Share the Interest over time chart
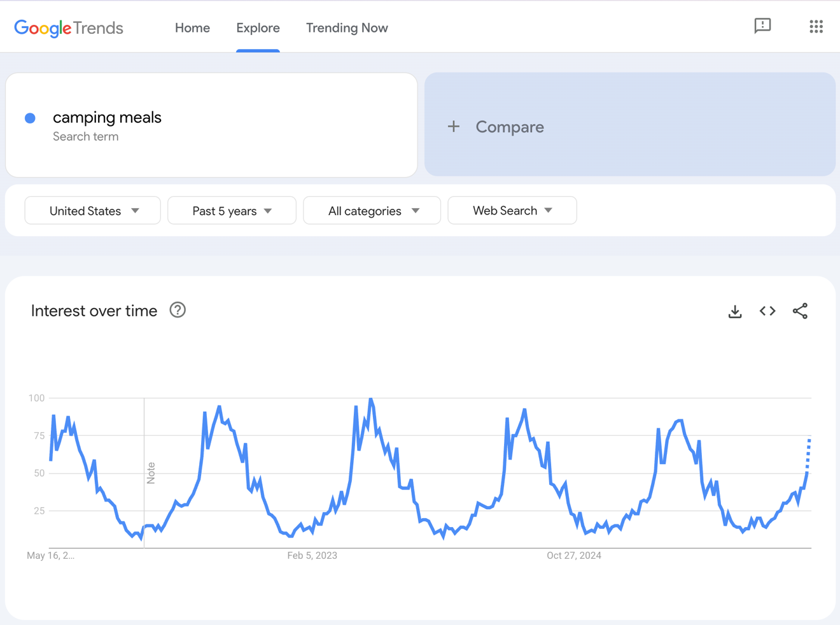This screenshot has height=625, width=840. click(x=800, y=311)
